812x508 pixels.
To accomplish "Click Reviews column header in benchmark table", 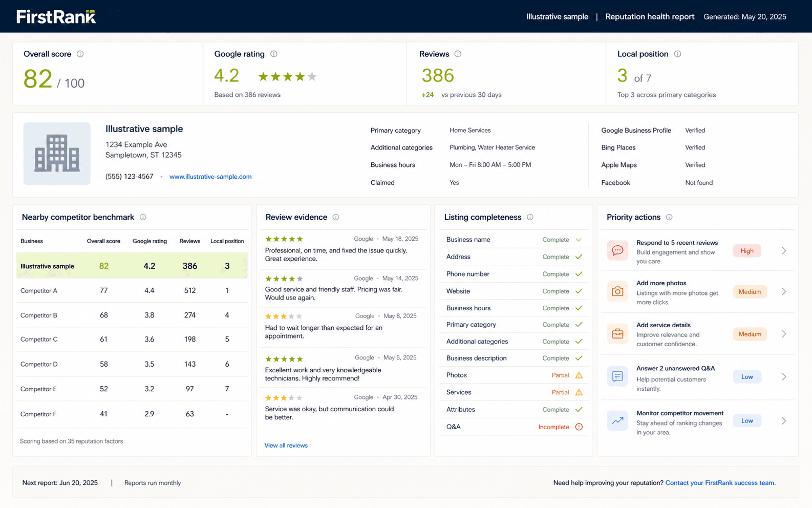I will 190,241.
